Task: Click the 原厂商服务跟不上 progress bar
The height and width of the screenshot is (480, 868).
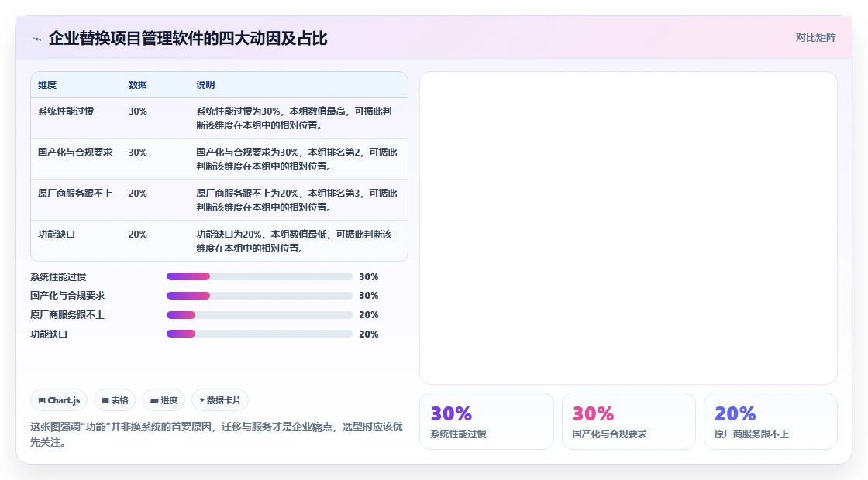Action: pyautogui.click(x=259, y=315)
